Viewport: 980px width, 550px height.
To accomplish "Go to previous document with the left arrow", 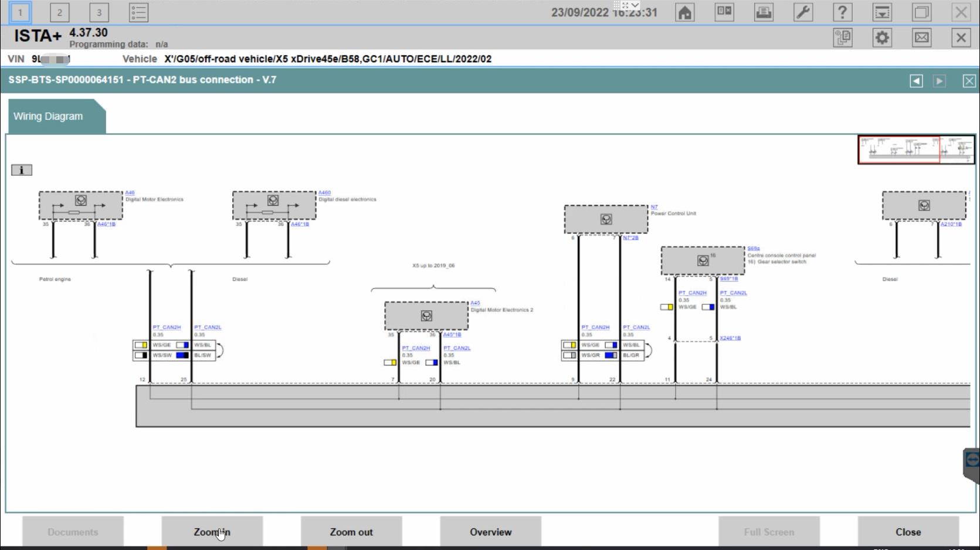I will 916,81.
